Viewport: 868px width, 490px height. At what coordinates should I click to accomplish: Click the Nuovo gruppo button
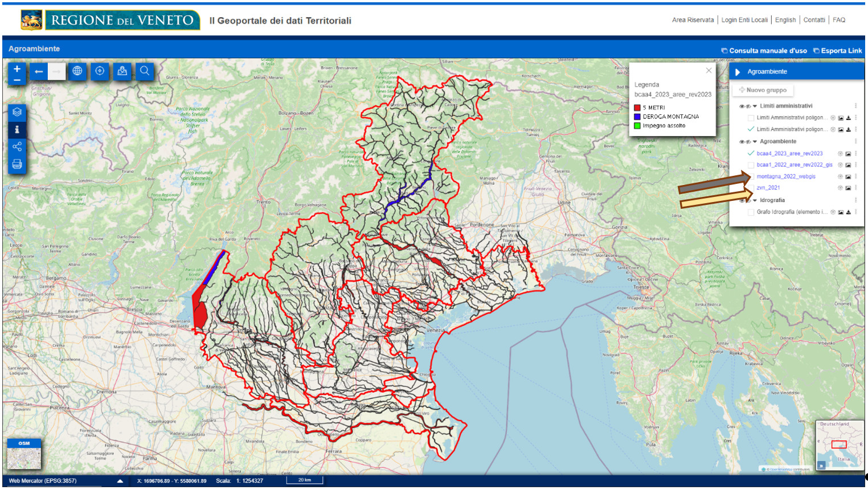pos(763,90)
